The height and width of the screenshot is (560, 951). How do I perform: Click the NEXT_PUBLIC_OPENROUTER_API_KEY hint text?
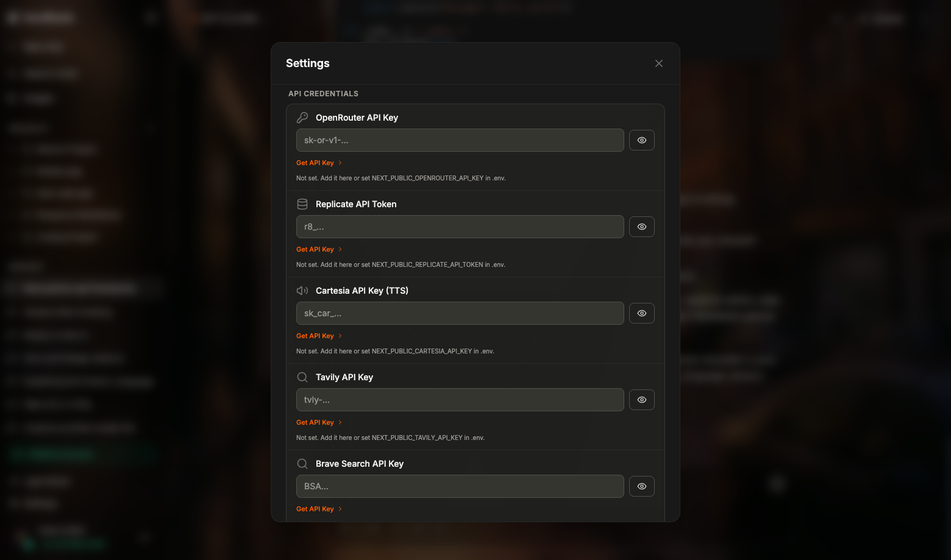pyautogui.click(x=401, y=179)
